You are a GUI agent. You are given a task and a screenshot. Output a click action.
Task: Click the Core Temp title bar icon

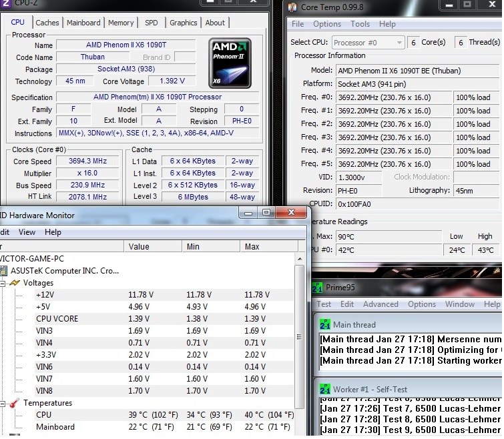(292, 7)
